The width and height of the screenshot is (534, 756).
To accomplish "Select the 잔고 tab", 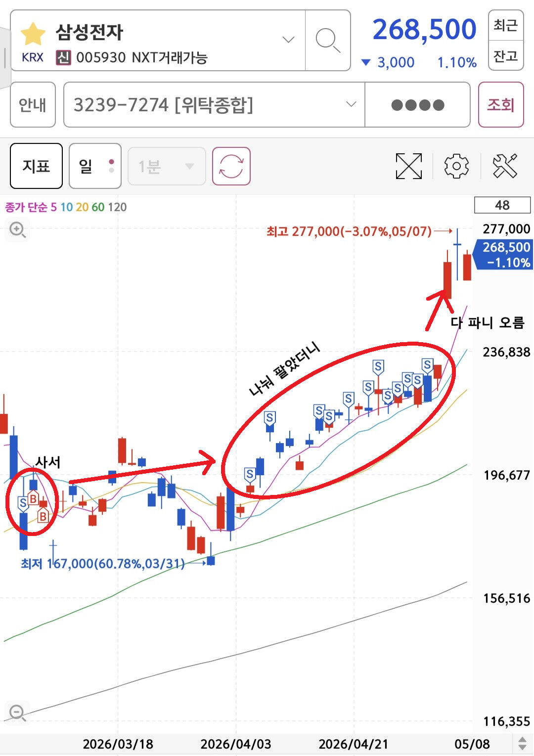I will point(506,56).
